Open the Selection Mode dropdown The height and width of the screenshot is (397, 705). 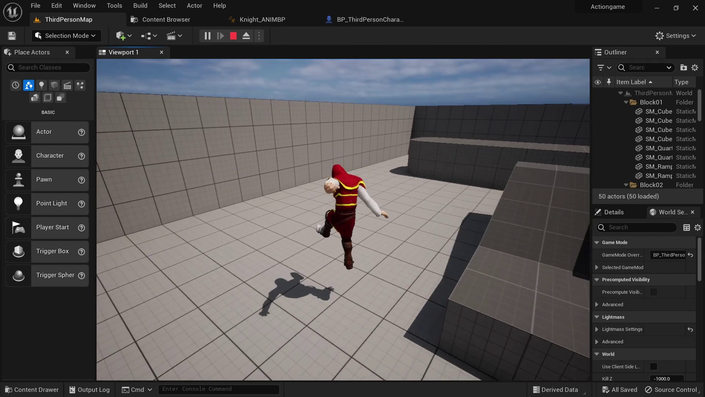[66, 36]
